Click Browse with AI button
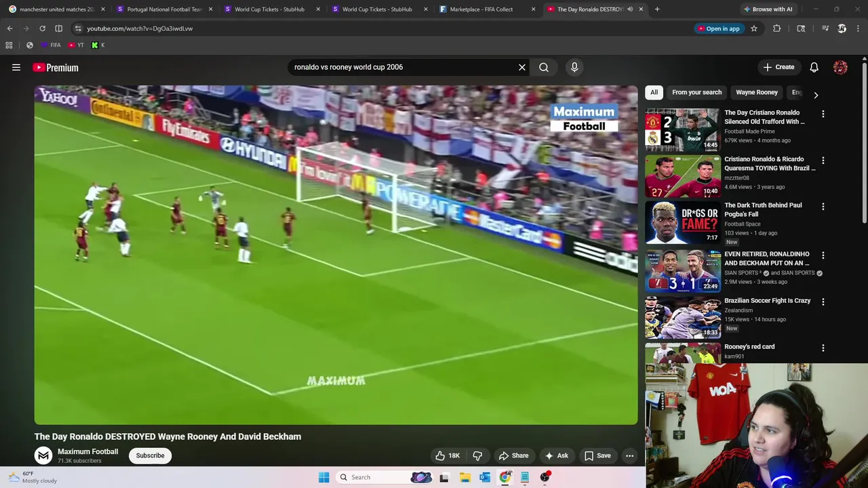The image size is (868, 488). click(768, 9)
